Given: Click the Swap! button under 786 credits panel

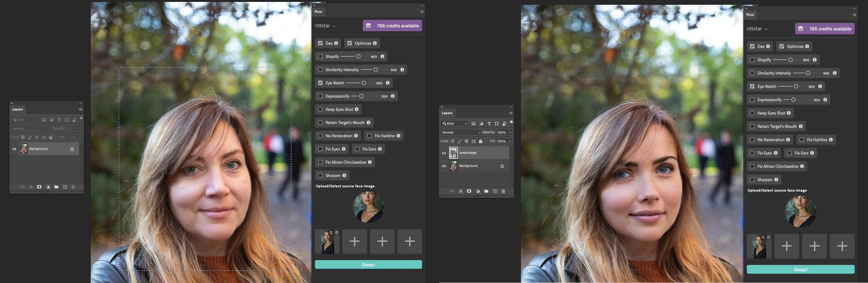Looking at the screenshot, I should [x=368, y=265].
